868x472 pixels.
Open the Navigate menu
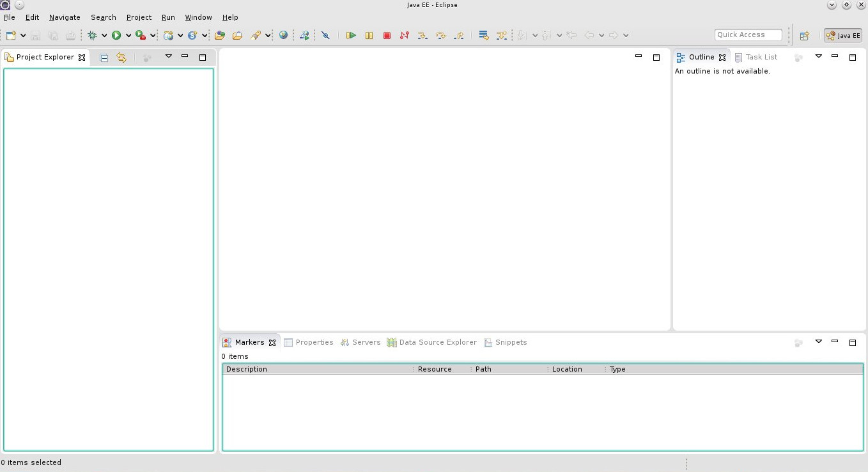tap(65, 17)
